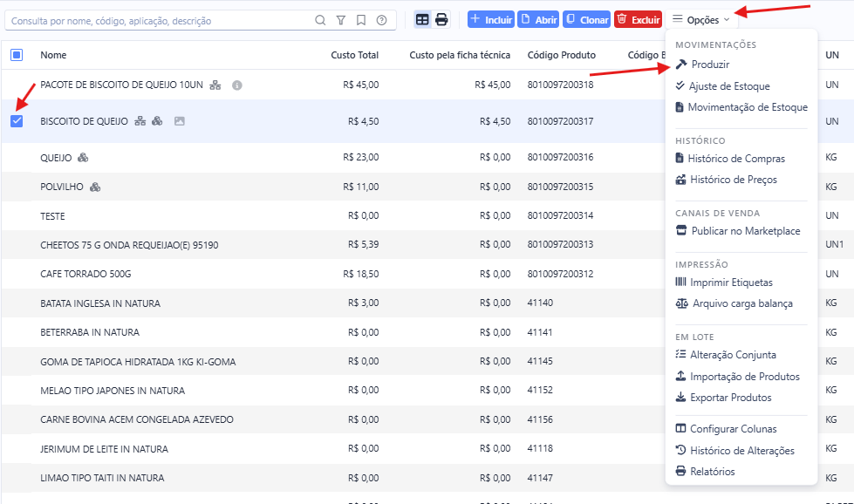
Task: Click stock cubes icon next to POLVILHO
Action: coord(95,187)
